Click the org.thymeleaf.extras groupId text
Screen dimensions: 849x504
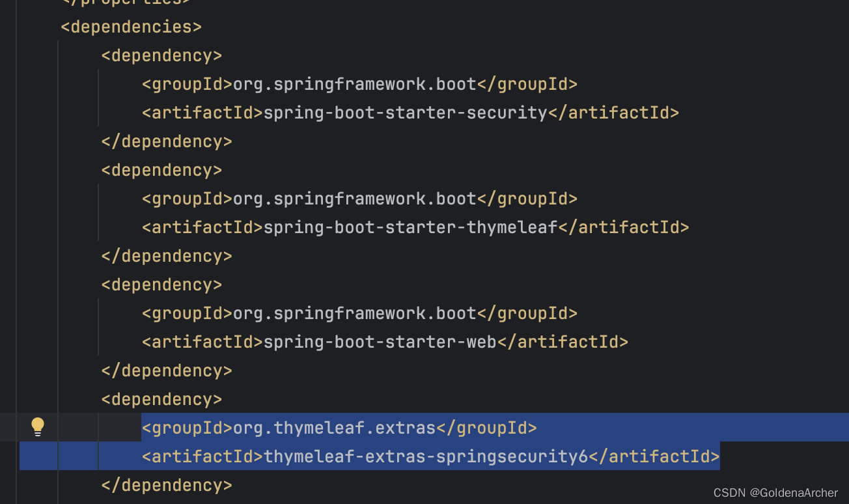pyautogui.click(x=334, y=428)
